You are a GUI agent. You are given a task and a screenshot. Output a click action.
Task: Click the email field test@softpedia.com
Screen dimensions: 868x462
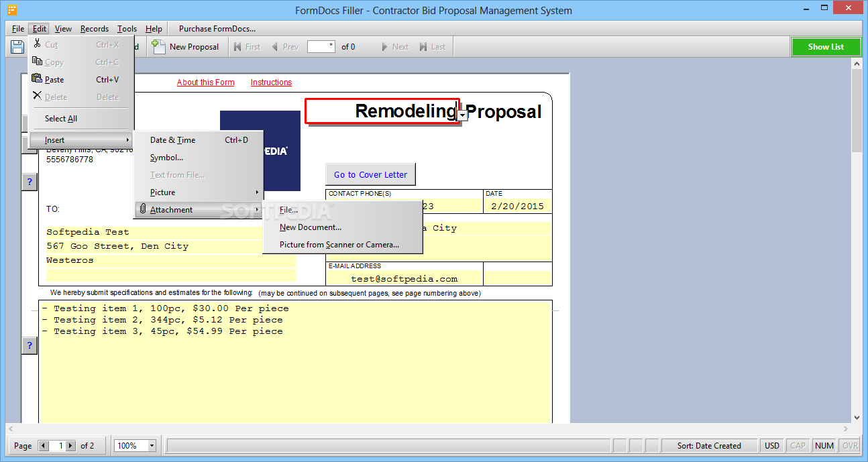pos(404,279)
